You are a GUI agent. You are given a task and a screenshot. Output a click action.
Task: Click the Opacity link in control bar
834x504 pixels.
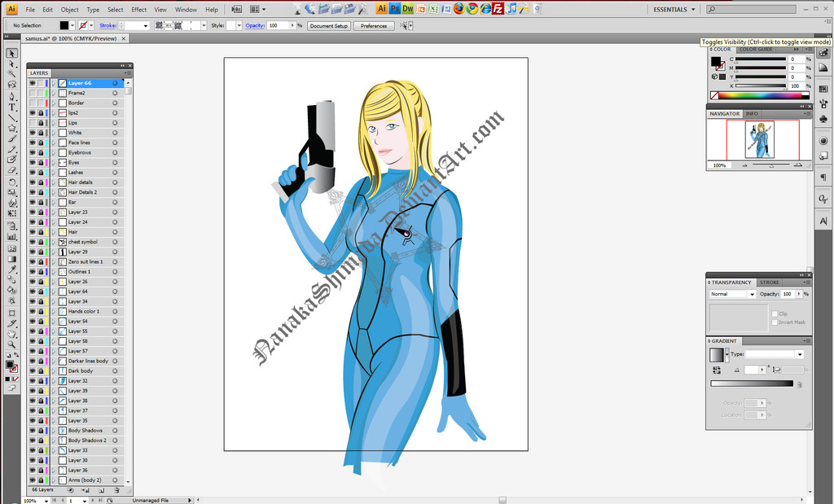[255, 25]
